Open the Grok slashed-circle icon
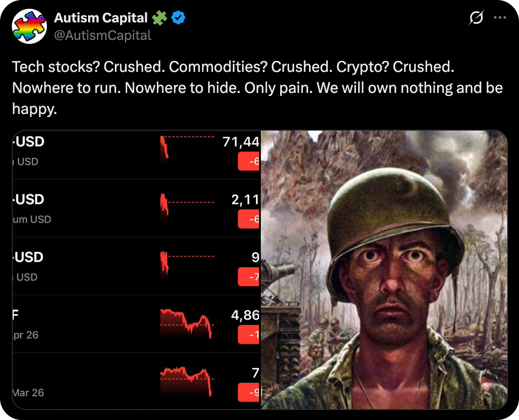Viewport: 519px width, 420px height. coord(476,18)
